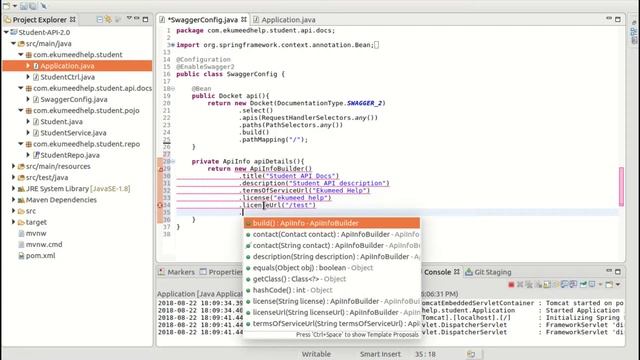This screenshot has width=640, height=360.
Task: Choose contact(Contact contact) from the suggestions
Action: [x=331, y=234]
